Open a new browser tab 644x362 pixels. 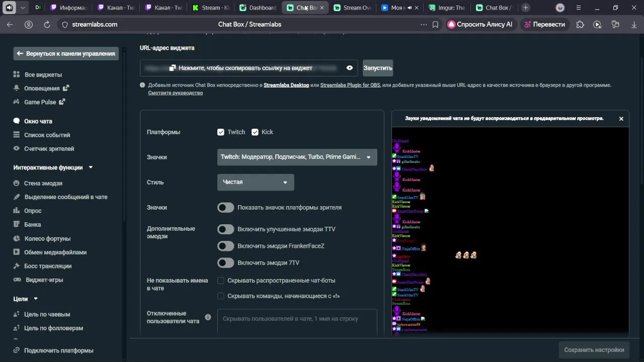tap(525, 8)
